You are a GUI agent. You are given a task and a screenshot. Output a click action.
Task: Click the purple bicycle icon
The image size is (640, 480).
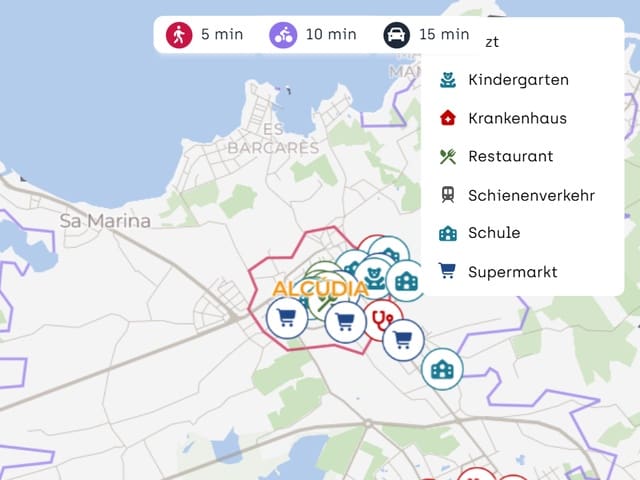click(x=283, y=35)
